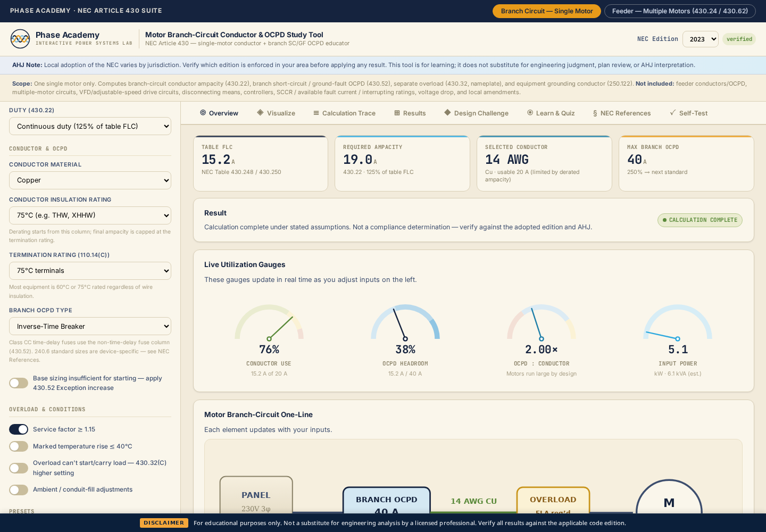766x532 pixels.
Task: Open the Branch OCPD Type dropdown
Action: coord(90,326)
